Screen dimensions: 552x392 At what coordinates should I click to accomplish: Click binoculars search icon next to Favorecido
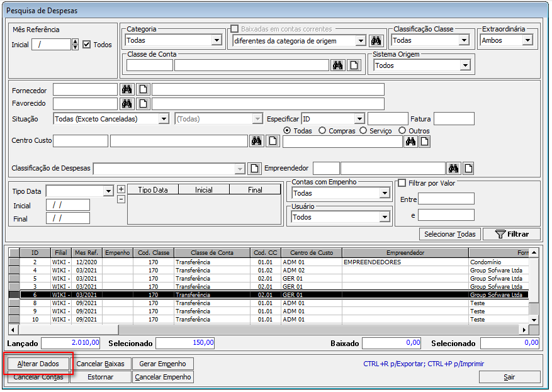pos(127,104)
